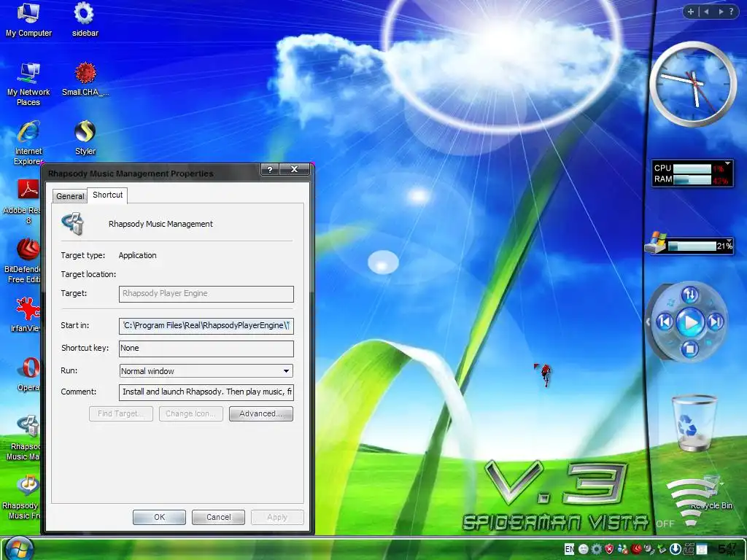Click the CPU usage bar gadget

click(692, 168)
